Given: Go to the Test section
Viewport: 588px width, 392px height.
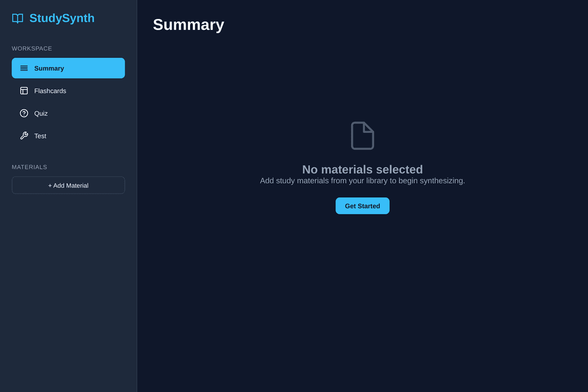Looking at the screenshot, I should [x=68, y=136].
